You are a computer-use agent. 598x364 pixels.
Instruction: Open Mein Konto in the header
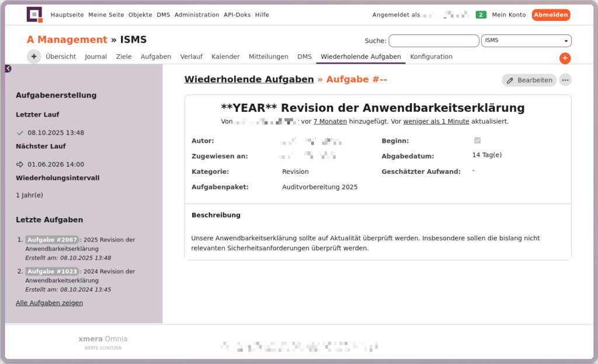point(509,15)
